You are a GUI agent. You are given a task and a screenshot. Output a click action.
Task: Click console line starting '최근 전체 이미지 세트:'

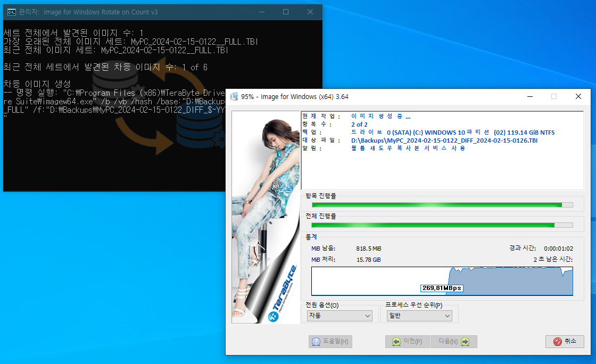tap(116, 50)
